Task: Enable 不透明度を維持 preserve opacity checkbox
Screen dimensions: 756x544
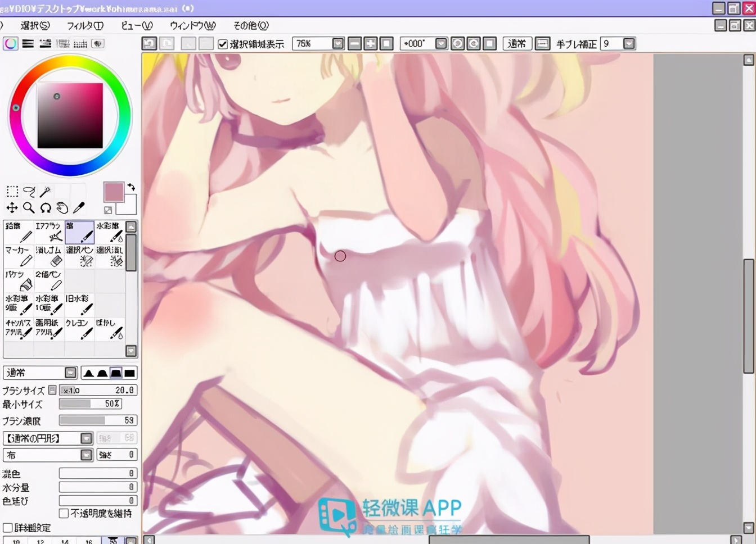Action: (x=64, y=514)
